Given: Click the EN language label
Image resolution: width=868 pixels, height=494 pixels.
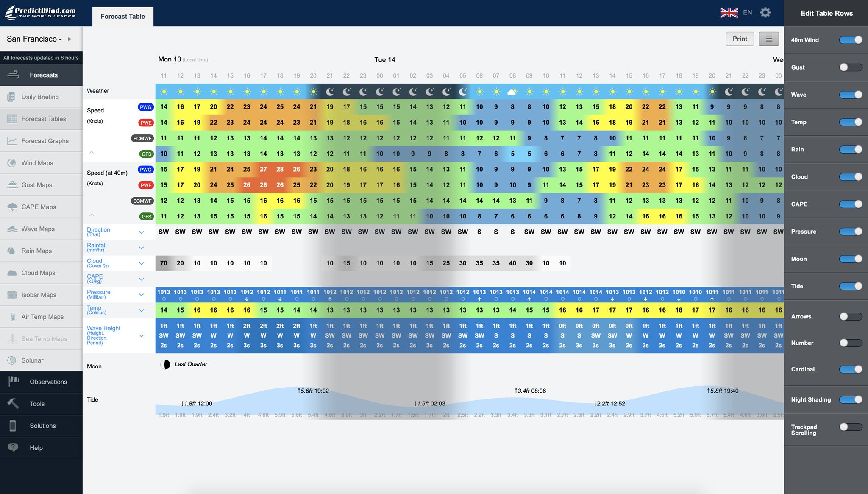Looking at the screenshot, I should pyautogui.click(x=748, y=13).
